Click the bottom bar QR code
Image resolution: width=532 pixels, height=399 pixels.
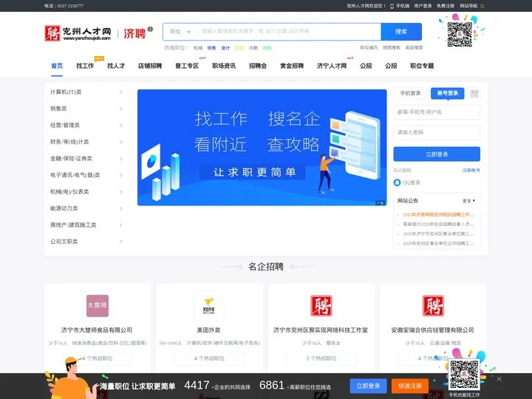[x=464, y=375]
